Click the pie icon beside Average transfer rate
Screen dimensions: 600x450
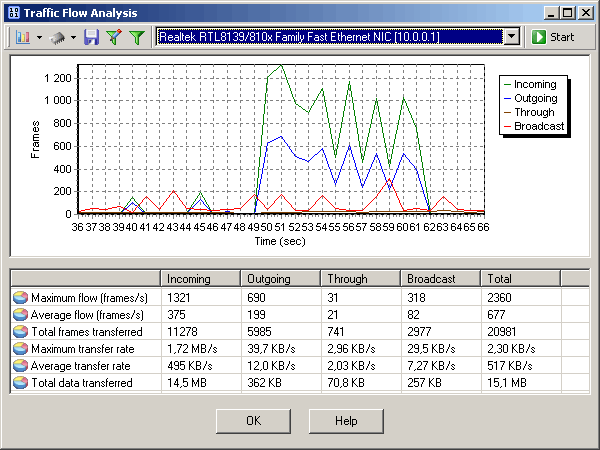point(20,366)
